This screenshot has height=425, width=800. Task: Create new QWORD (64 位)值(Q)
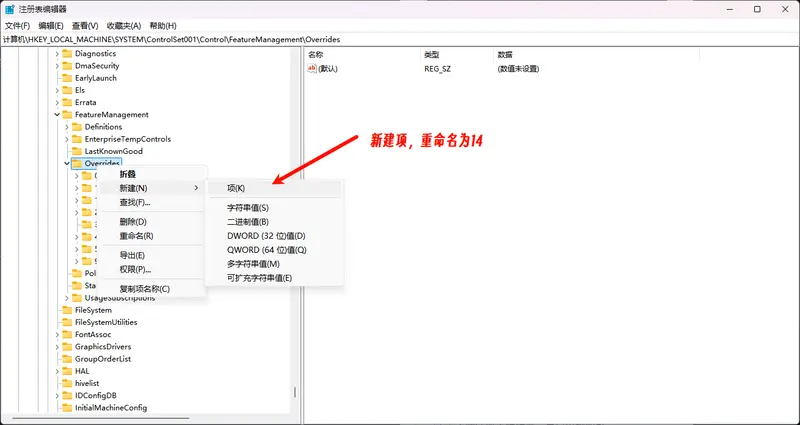(x=274, y=250)
